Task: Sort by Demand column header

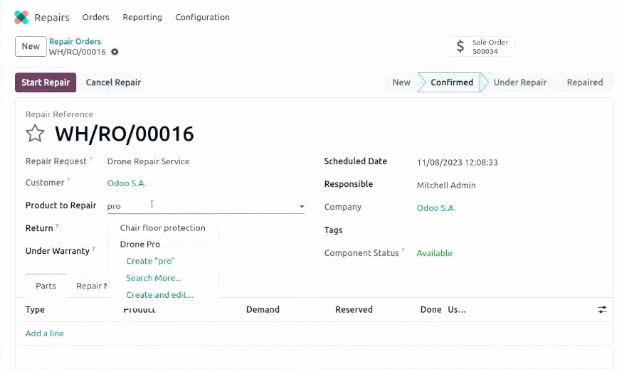Action: tap(263, 310)
